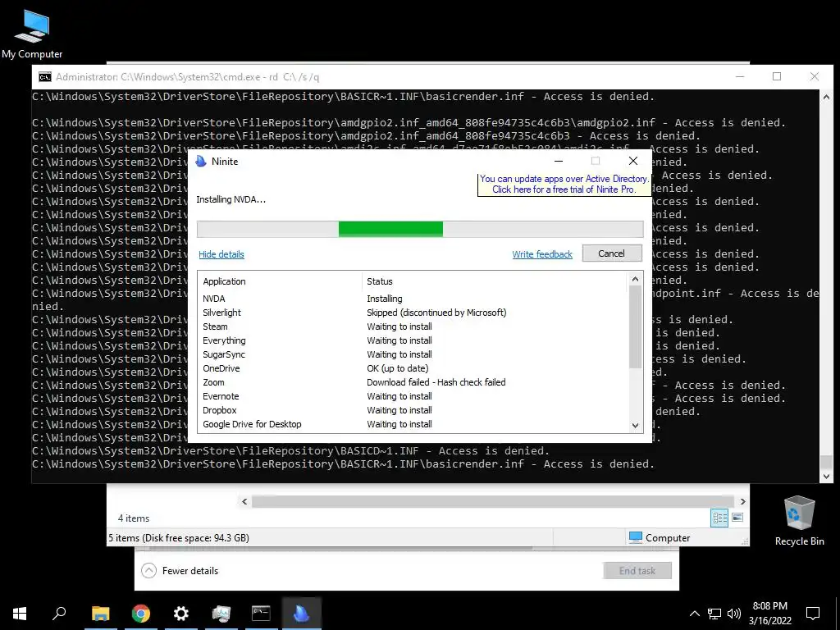Click the OK (up to date) status
The image size is (840, 630).
point(398,368)
